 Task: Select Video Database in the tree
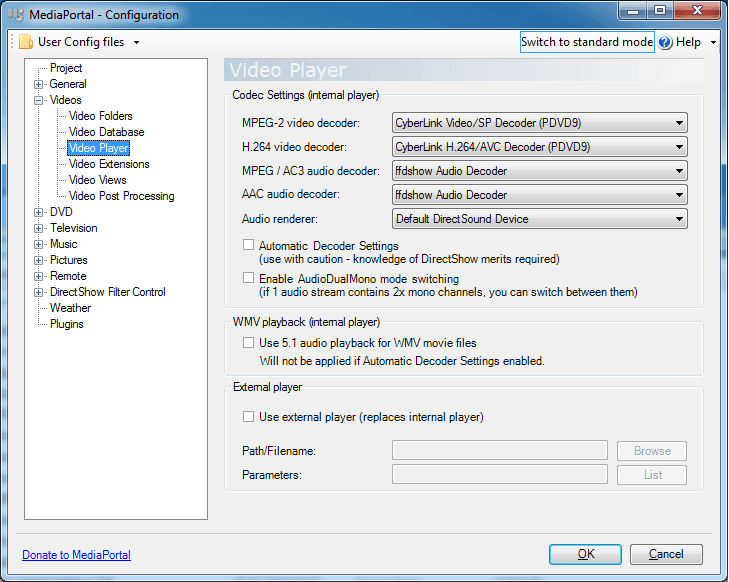106,132
